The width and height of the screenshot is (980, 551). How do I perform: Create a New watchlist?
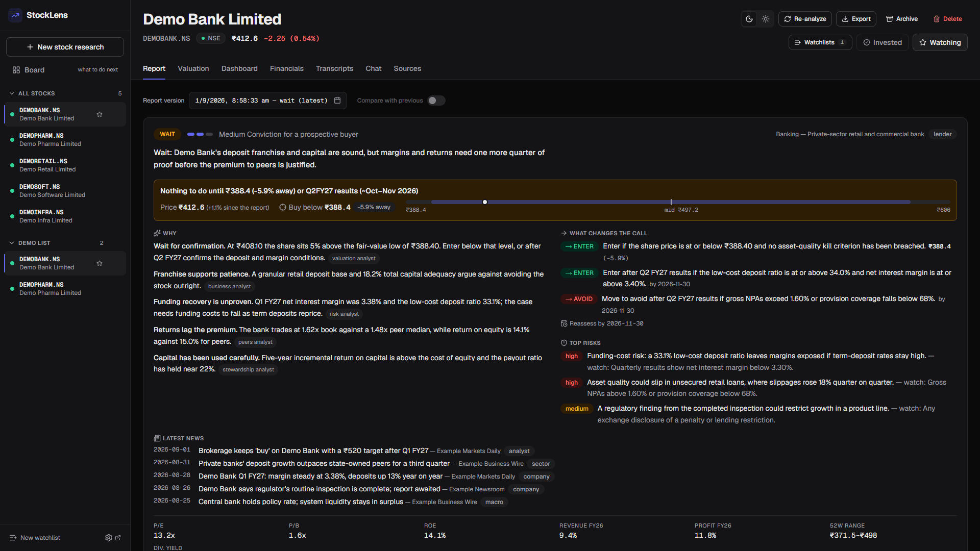pos(35,538)
